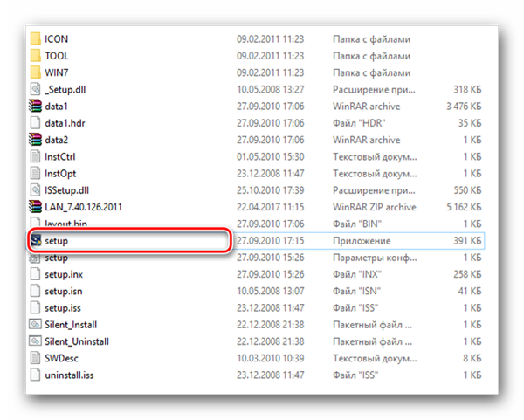524x420 pixels.
Task: Select the setup.iss file icon
Action: 35,307
